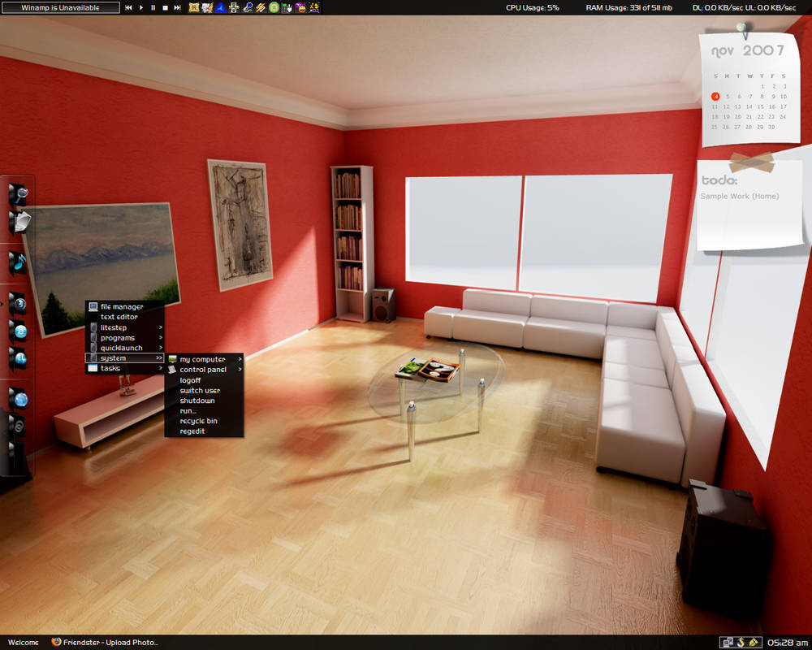
Task: Skip to previous track in Winamp controls
Action: [128, 8]
